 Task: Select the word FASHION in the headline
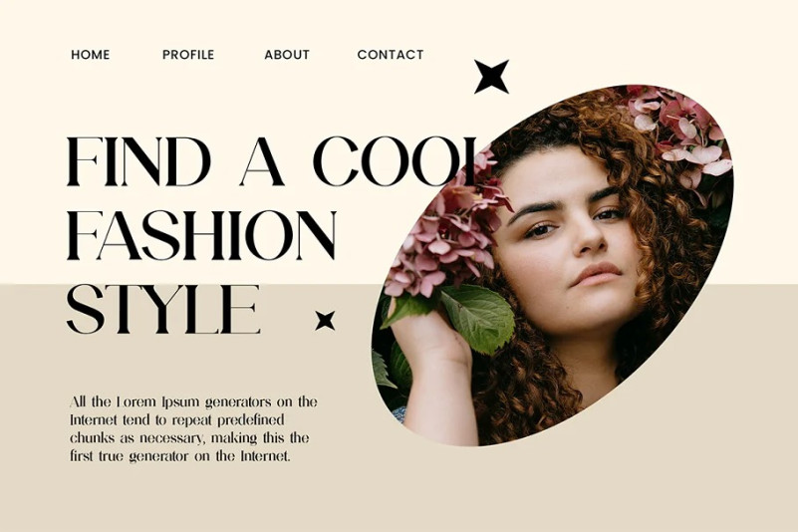tap(201, 235)
